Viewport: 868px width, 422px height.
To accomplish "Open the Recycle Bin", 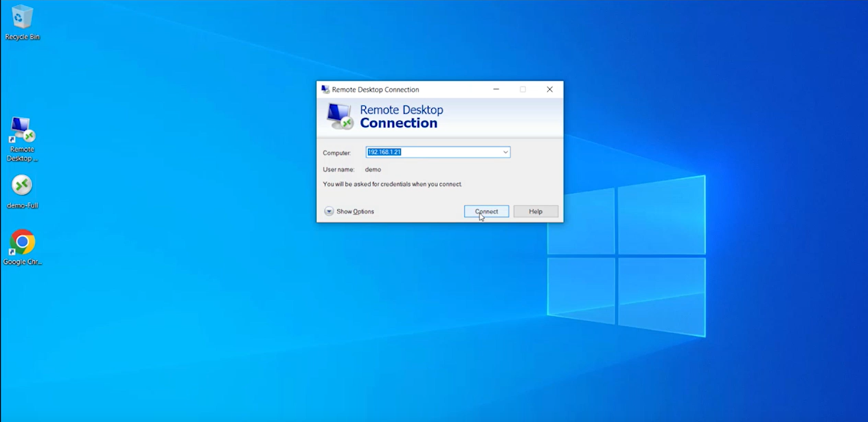I will (22, 18).
